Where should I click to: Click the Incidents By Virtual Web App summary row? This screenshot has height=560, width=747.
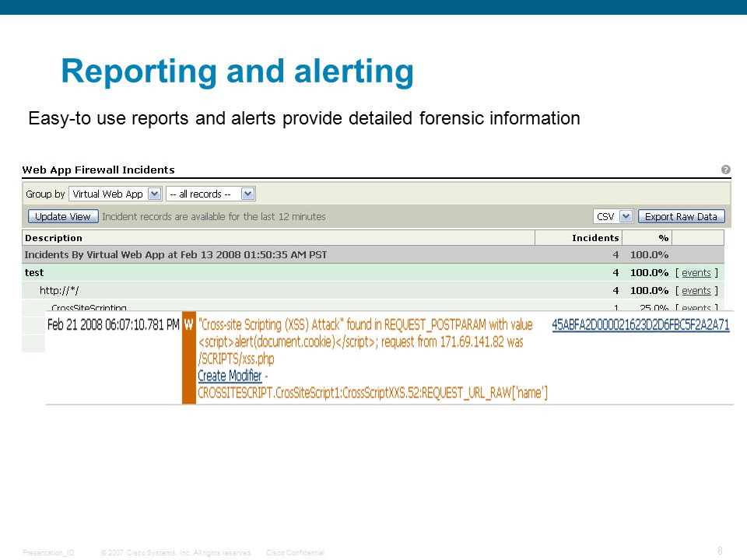pyautogui.click(x=373, y=255)
